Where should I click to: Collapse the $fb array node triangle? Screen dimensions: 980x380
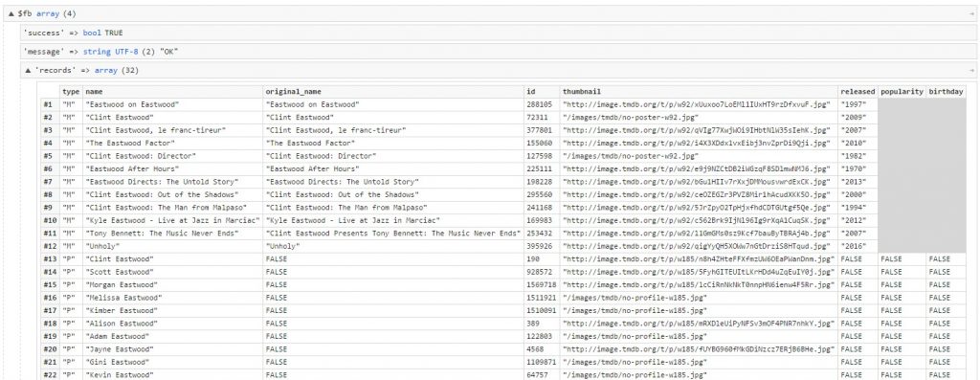(x=11, y=13)
